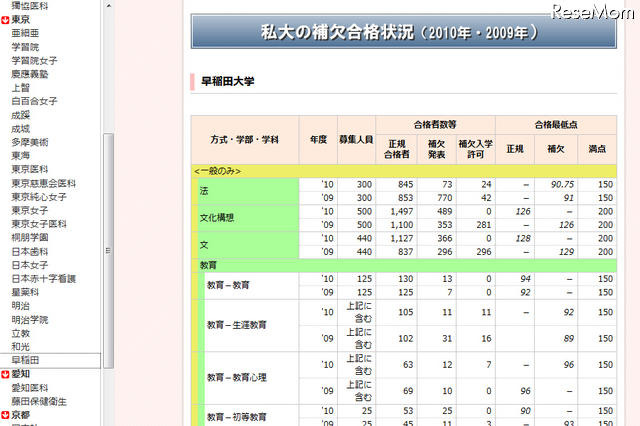Viewport: 640px width, 426px height.
Task: Select 明治 in the university list
Action: [20, 306]
